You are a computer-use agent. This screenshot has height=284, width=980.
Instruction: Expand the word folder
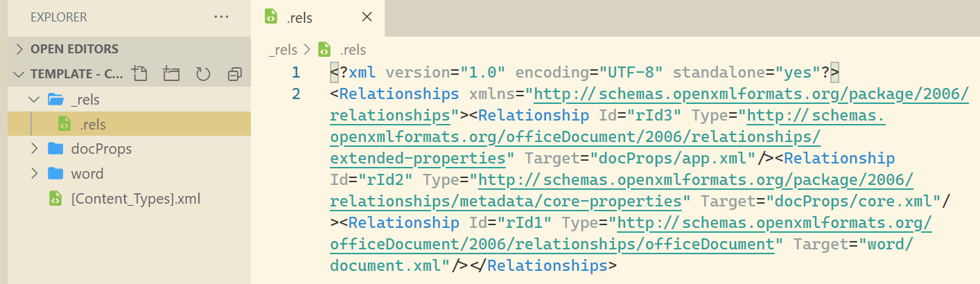[x=33, y=174]
